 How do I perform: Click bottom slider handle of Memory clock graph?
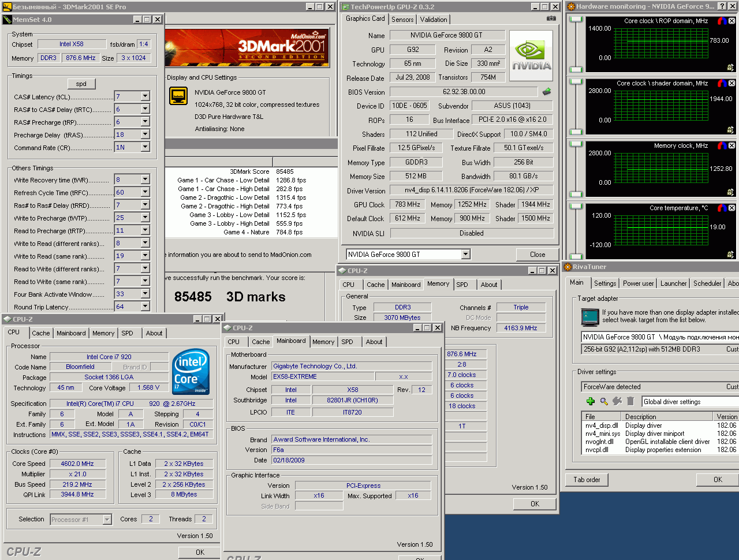pos(576,193)
